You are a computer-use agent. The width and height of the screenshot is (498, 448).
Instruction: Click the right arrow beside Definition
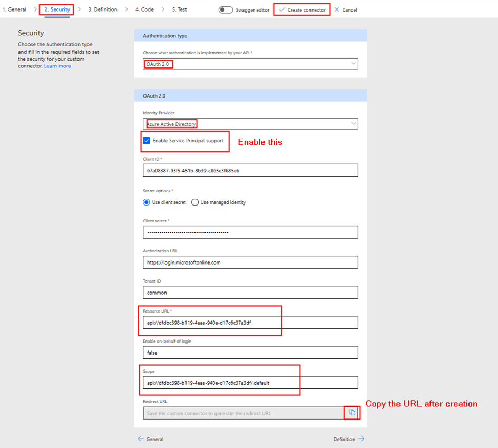click(361, 439)
